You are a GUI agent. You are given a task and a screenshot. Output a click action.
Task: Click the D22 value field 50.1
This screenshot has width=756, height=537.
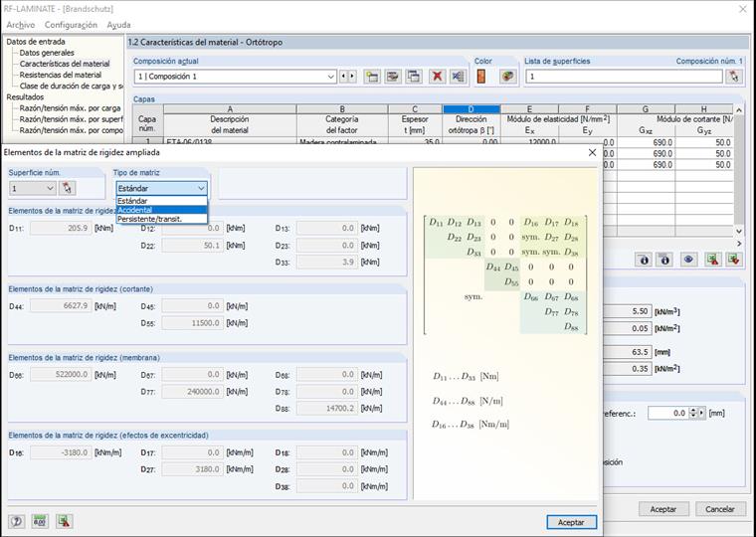point(193,246)
